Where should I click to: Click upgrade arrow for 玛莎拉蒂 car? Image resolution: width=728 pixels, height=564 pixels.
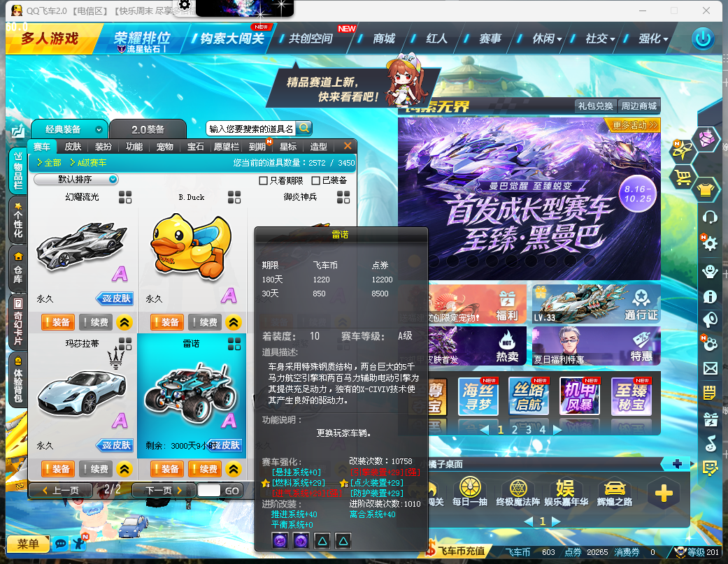[124, 470]
